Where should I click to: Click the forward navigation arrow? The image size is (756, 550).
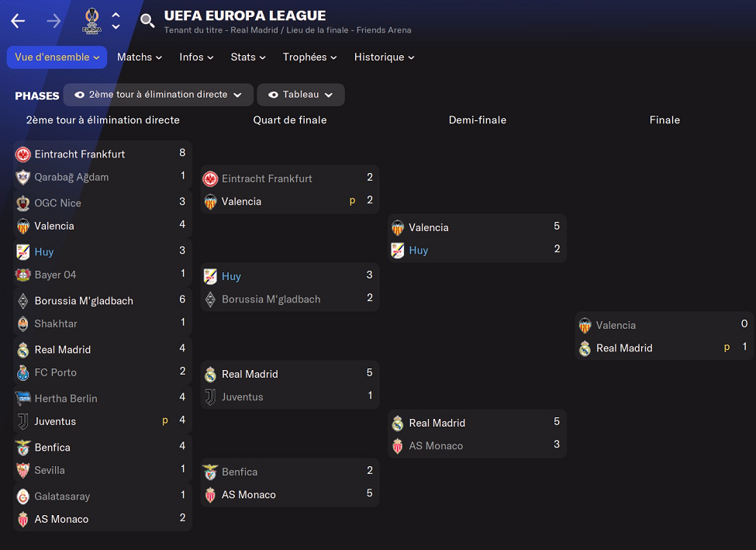point(54,21)
